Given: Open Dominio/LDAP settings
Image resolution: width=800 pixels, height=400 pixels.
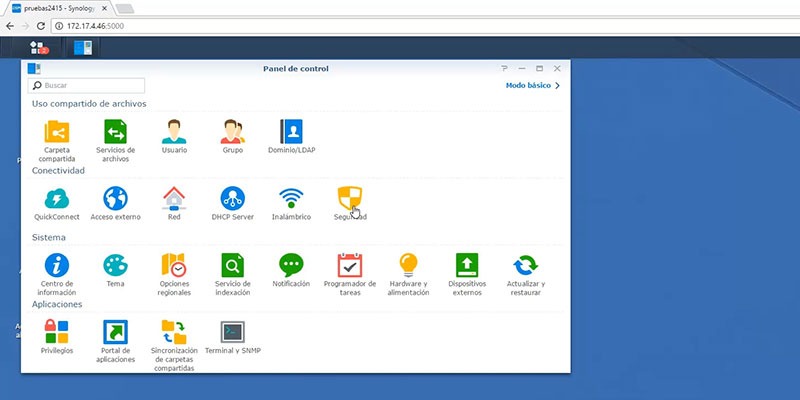Looking at the screenshot, I should pyautogui.click(x=291, y=136).
